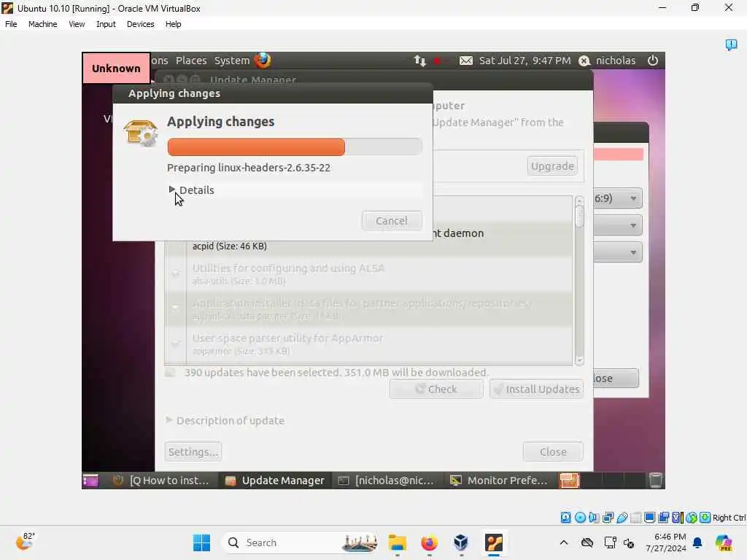Click the Check button in Update Manager

(436, 389)
